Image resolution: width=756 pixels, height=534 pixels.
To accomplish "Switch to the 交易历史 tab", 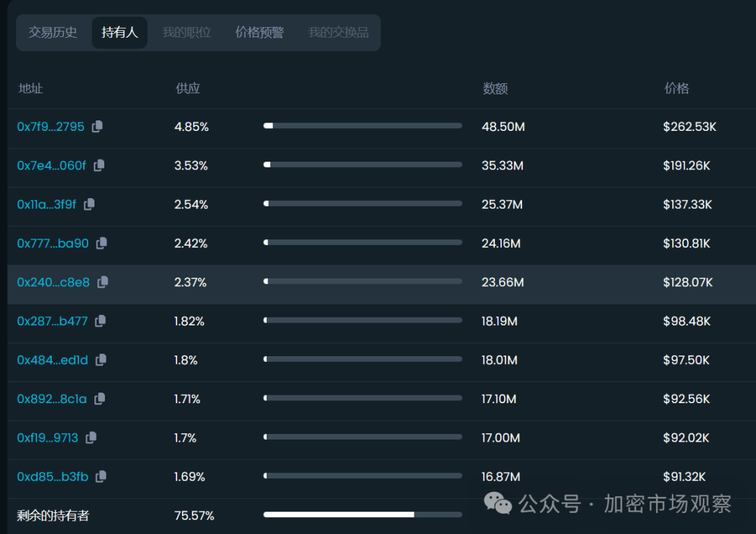I will tap(53, 32).
